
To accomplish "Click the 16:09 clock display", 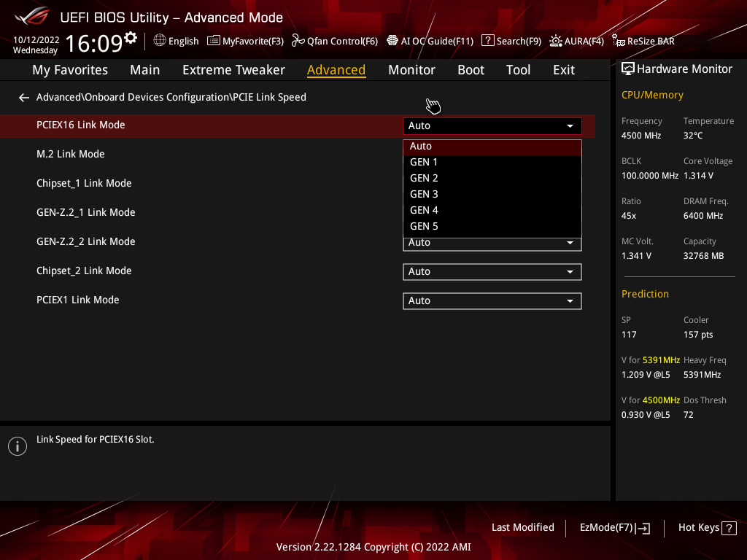I will click(x=94, y=43).
